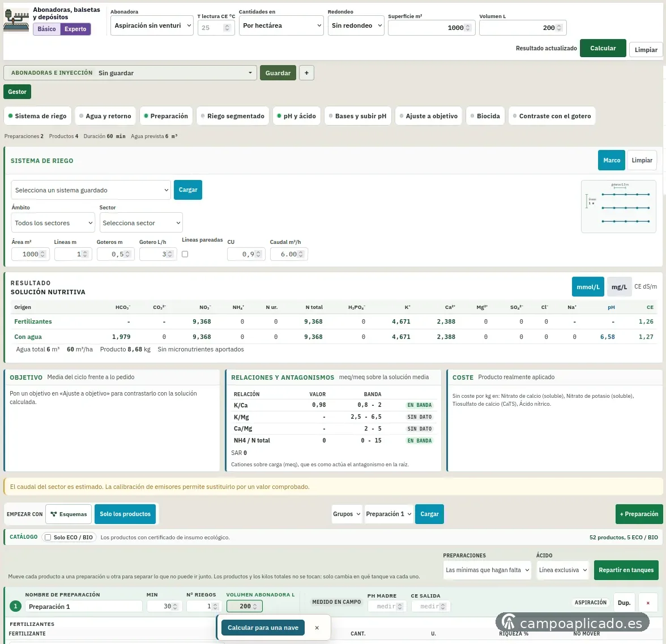Open the Cantidades en dropdown
This screenshot has width=666, height=644.
(x=281, y=25)
